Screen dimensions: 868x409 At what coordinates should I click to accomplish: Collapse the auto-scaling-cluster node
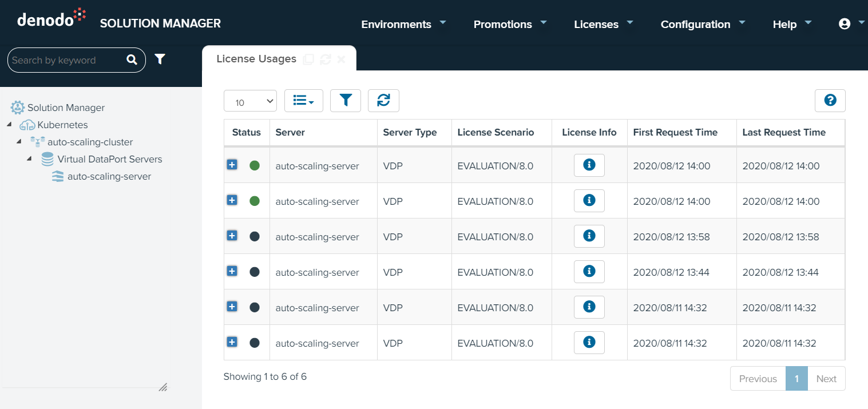[19, 142]
